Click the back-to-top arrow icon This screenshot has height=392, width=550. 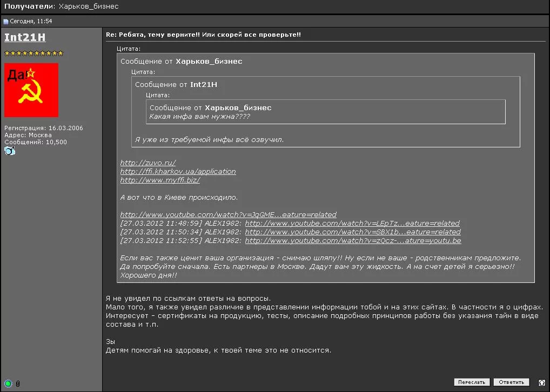(542, 382)
